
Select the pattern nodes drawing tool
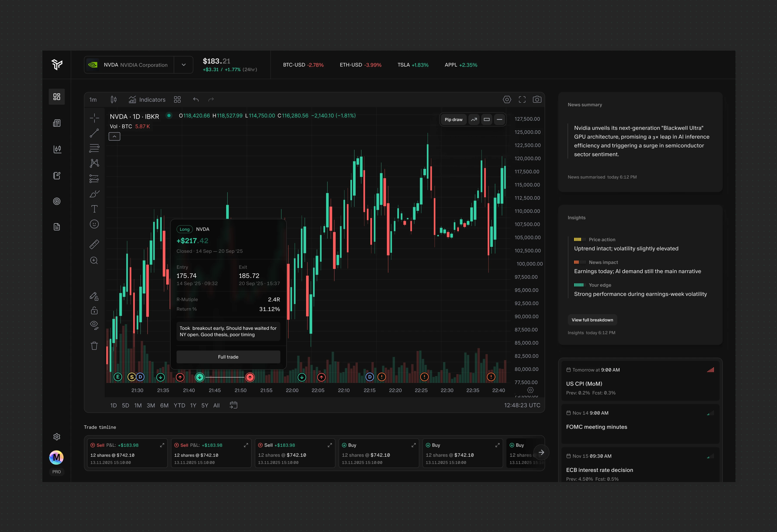(x=94, y=163)
